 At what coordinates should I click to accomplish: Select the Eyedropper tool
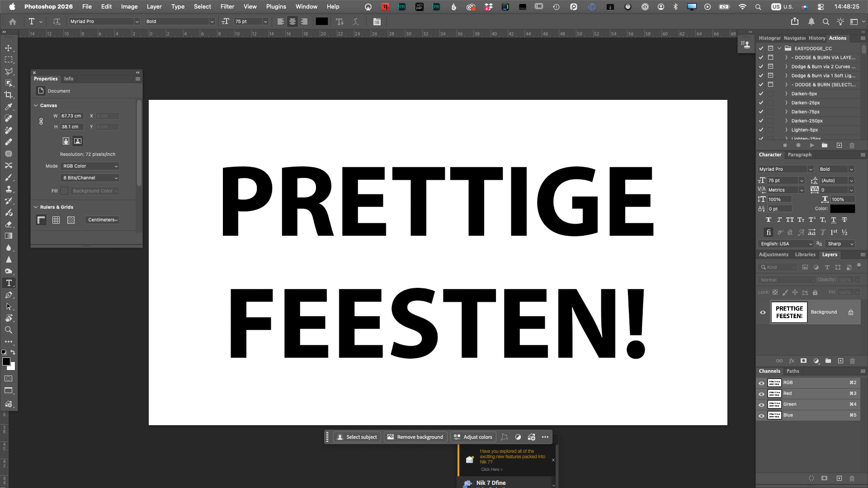point(9,107)
